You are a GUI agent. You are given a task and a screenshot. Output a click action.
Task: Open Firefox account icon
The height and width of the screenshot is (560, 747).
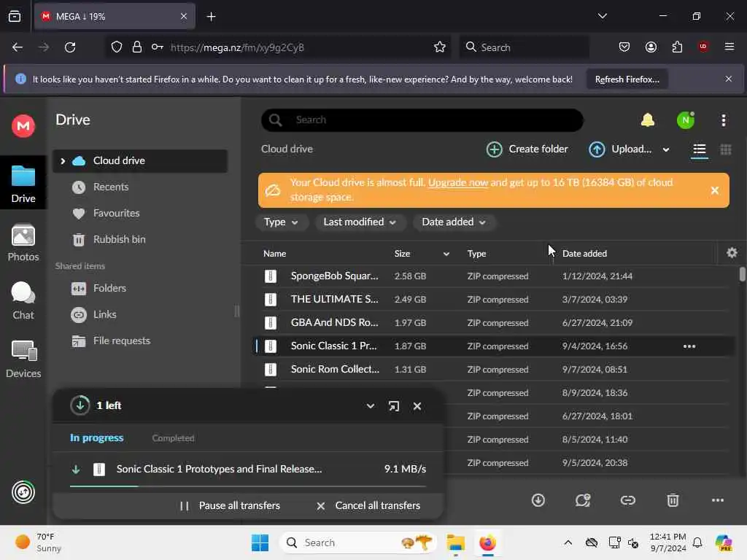[x=650, y=47]
